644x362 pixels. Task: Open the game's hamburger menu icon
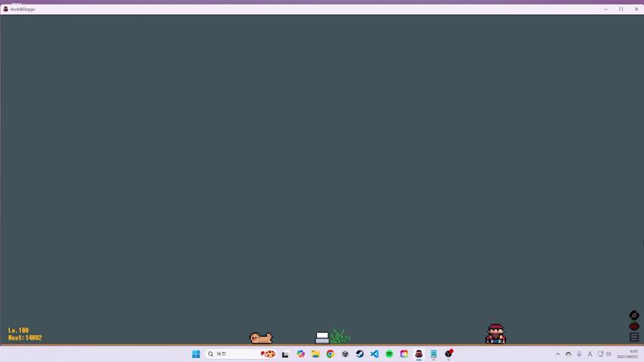tap(634, 337)
